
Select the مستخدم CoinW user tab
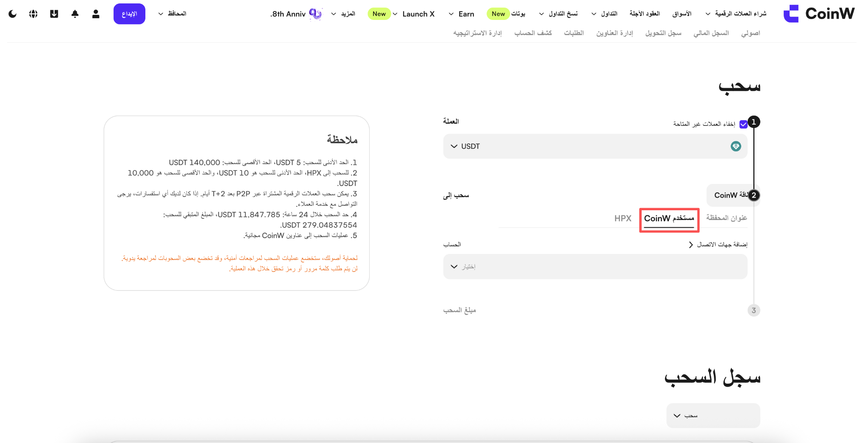click(x=669, y=218)
